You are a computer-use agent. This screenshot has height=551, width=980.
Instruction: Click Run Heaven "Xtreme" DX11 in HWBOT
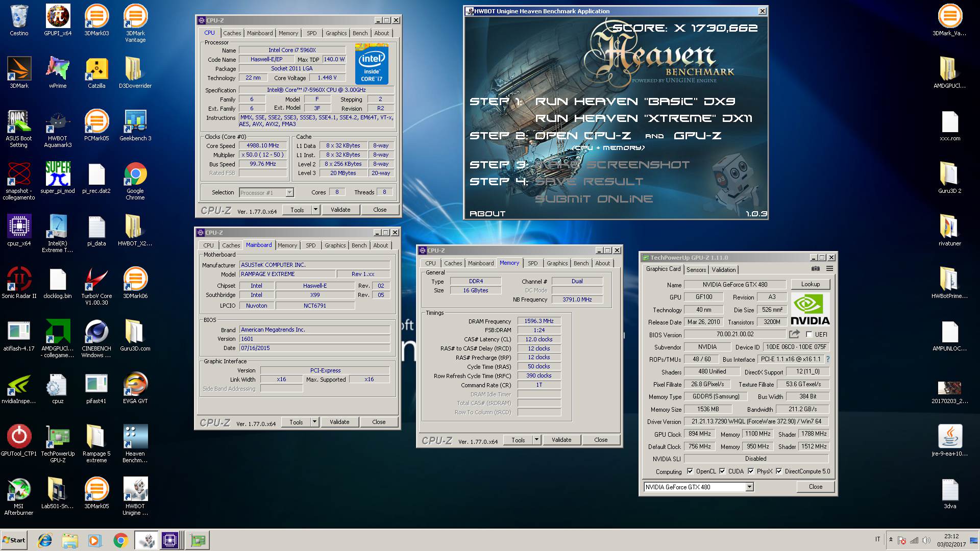click(x=644, y=118)
